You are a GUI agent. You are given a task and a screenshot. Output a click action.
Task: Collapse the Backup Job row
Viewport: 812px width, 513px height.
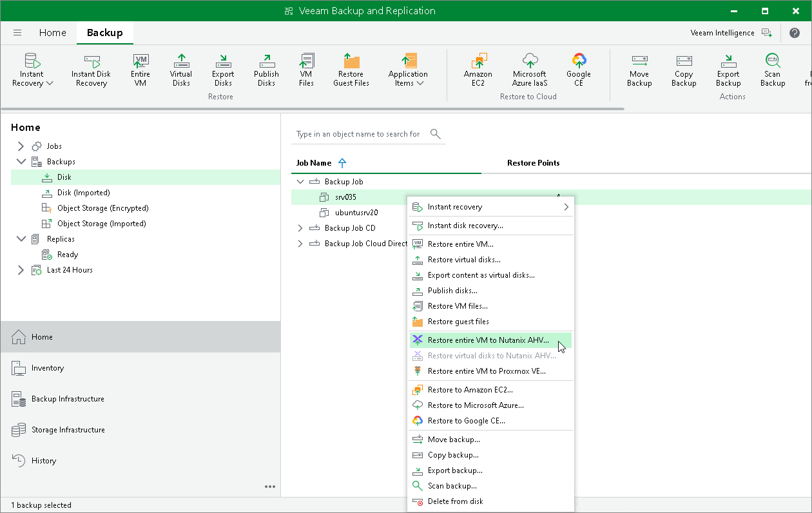click(x=300, y=182)
